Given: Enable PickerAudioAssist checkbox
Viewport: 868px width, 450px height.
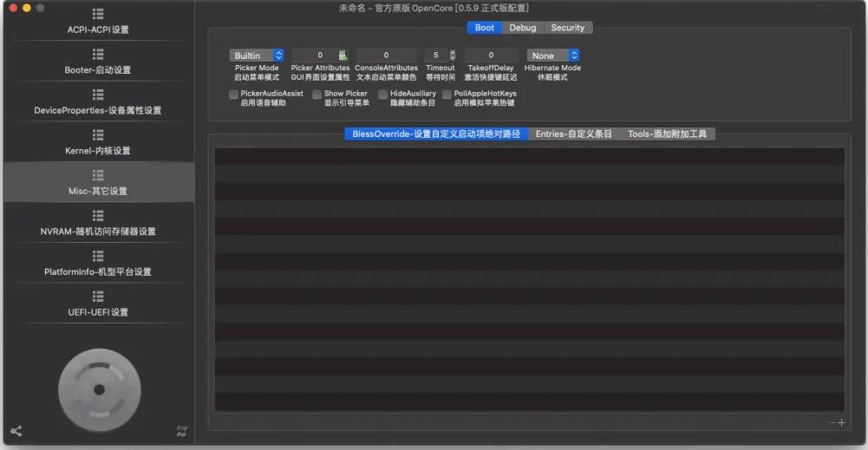Looking at the screenshot, I should [x=233, y=95].
